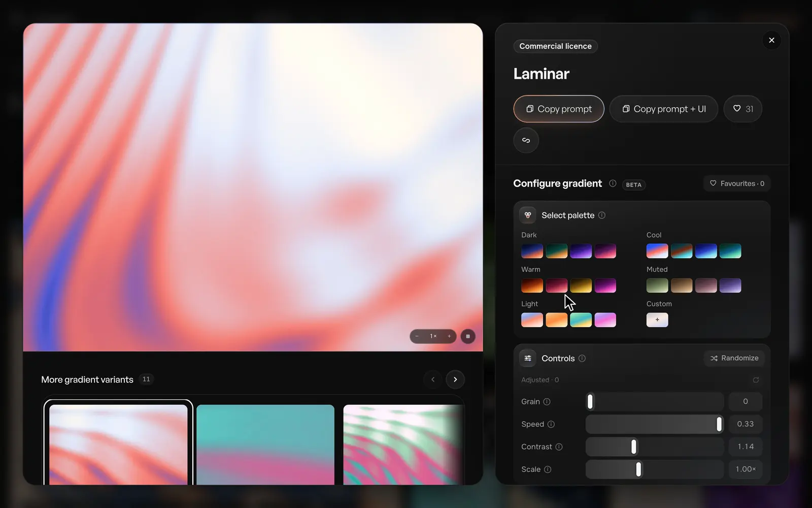Click the Grain value field
This screenshot has width=812, height=508.
[x=746, y=401]
